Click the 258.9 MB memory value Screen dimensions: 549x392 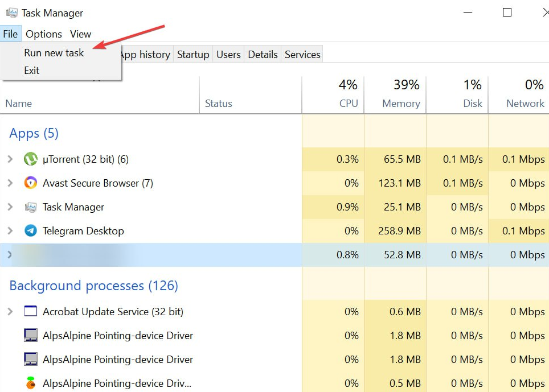399,231
